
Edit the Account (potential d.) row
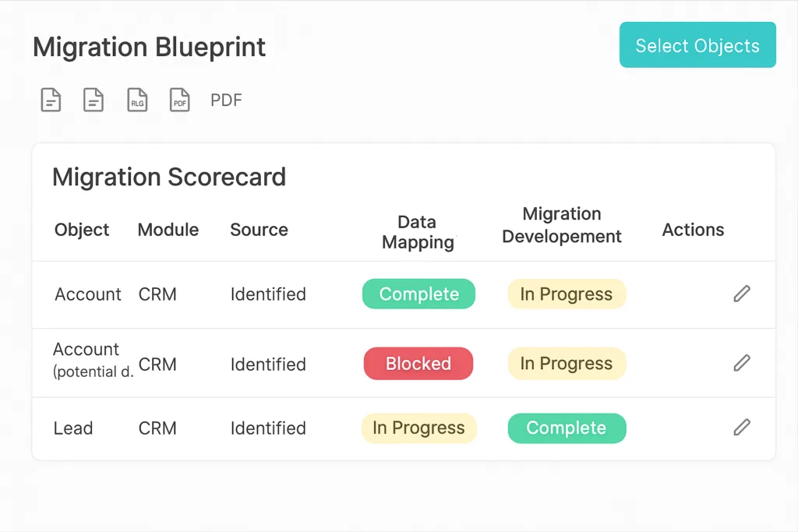[742, 363]
